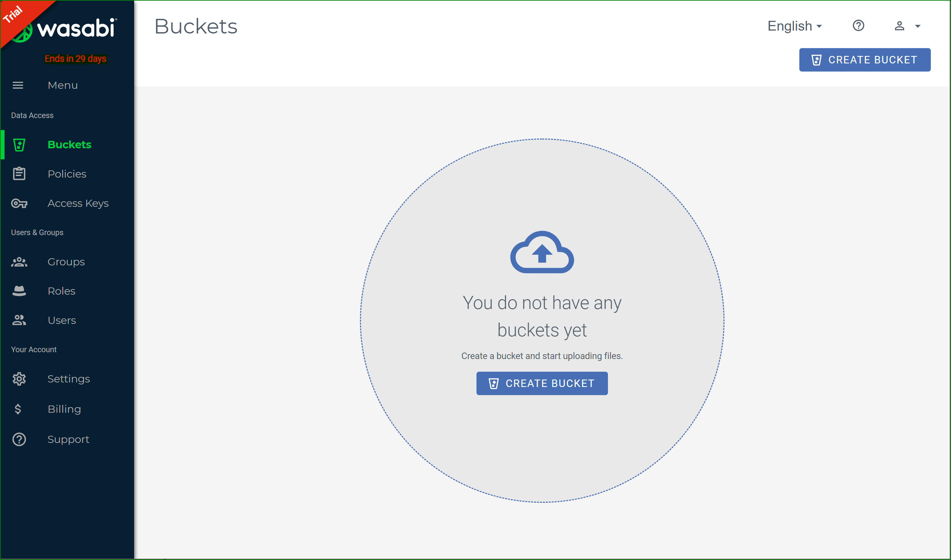Click the hamburger menu icon
Screen dimensions: 951x560
click(18, 85)
